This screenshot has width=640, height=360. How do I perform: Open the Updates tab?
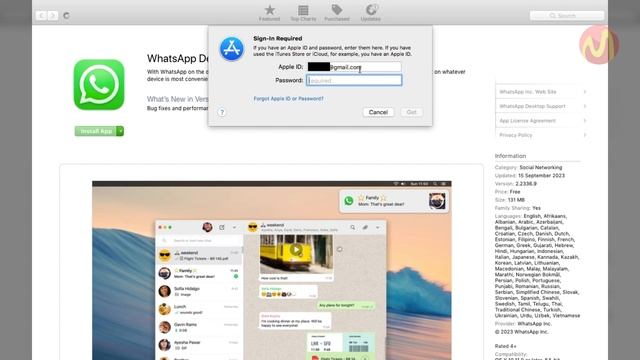pos(371,13)
